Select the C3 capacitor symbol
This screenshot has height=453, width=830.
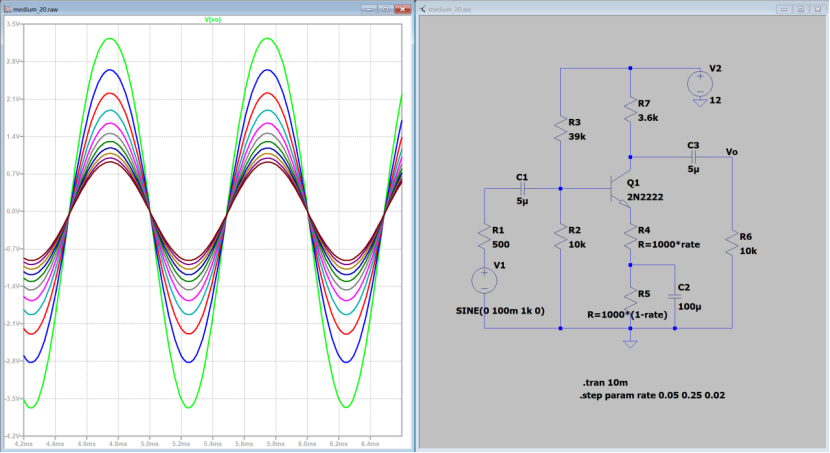(693, 157)
